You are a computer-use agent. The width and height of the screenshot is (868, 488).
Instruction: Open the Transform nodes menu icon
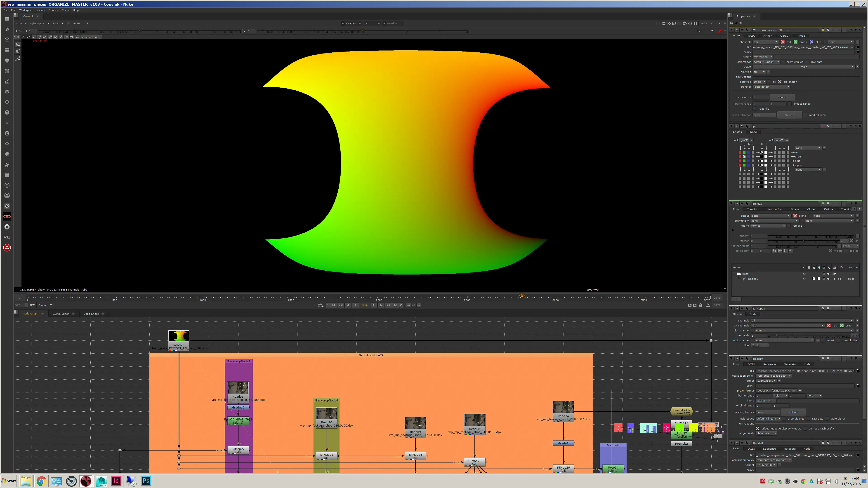7,102
